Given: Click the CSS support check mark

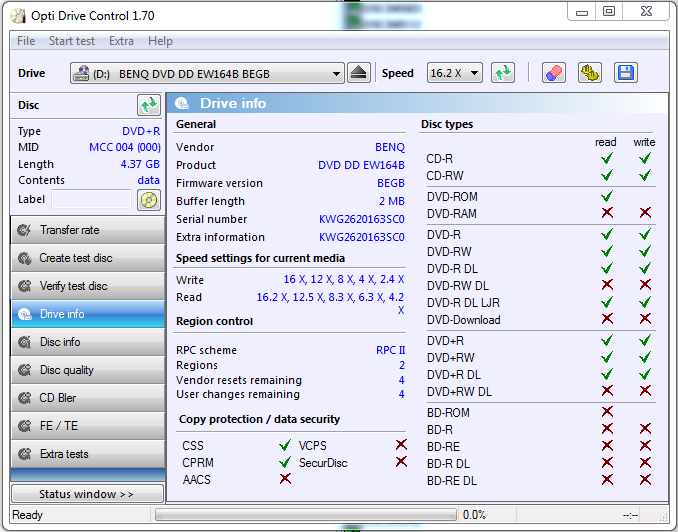Looking at the screenshot, I should click(x=285, y=445).
